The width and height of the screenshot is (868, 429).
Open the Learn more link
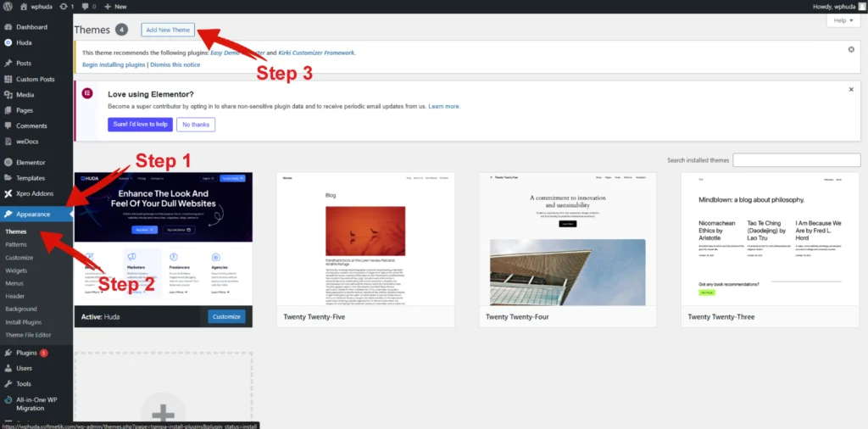[x=444, y=106]
